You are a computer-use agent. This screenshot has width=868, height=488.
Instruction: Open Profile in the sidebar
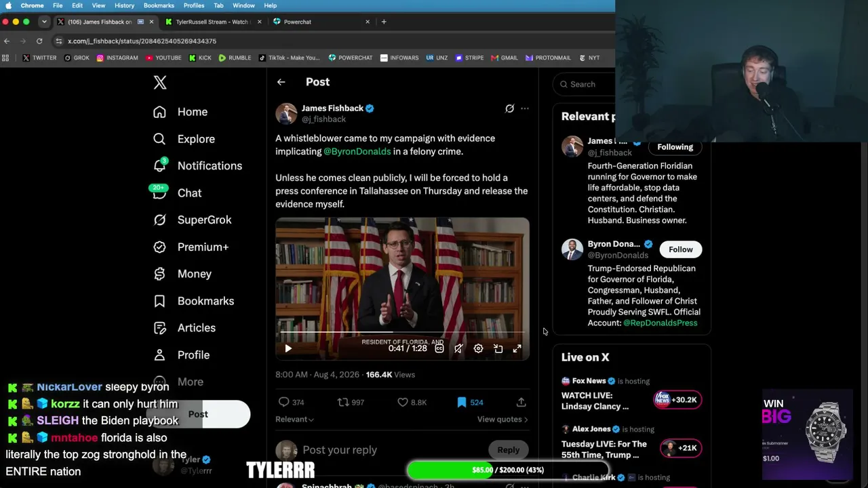181,355
